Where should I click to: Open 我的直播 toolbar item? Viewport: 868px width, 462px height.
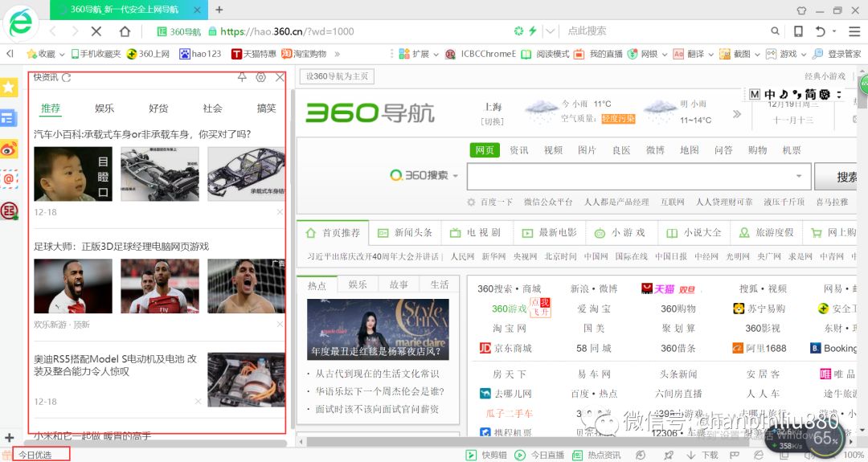pos(598,54)
